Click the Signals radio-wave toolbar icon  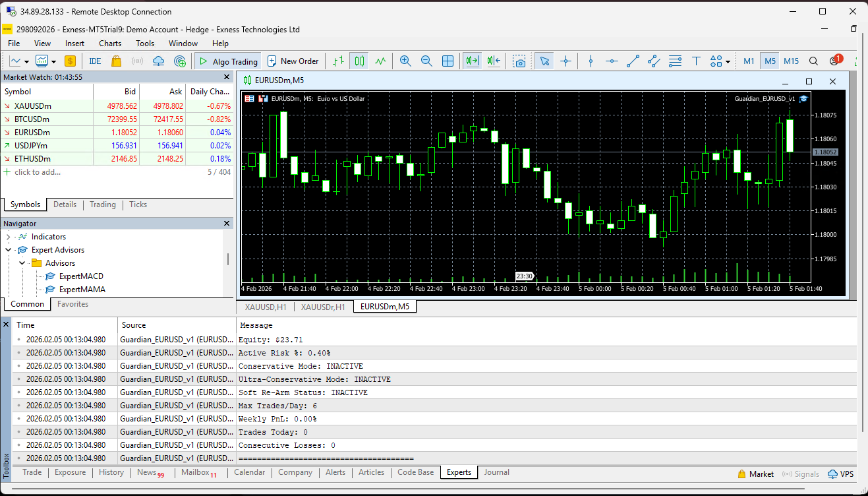tap(137, 61)
